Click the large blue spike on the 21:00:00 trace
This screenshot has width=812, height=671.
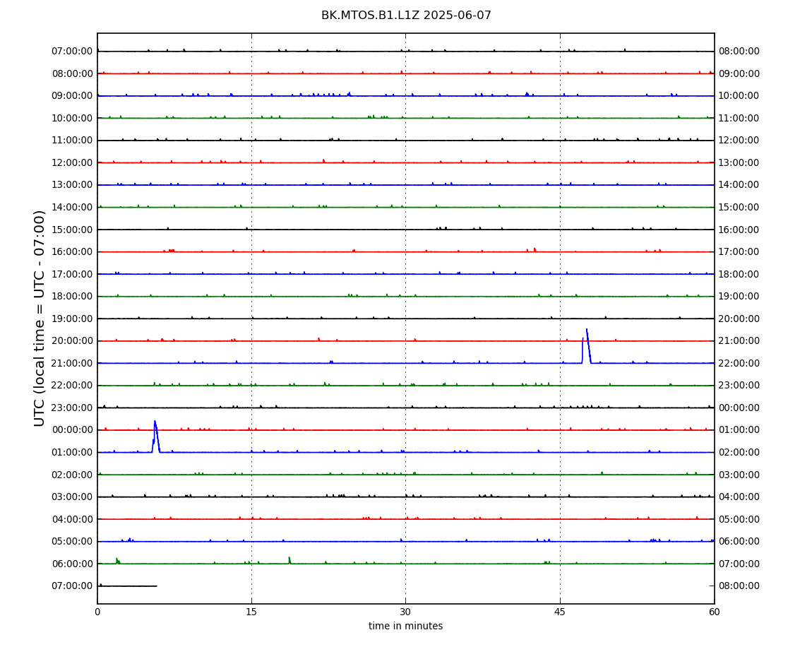click(587, 345)
